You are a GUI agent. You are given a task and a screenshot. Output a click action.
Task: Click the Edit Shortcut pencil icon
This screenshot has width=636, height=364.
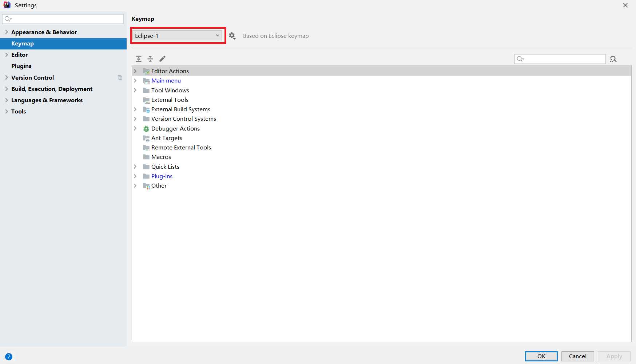coord(162,59)
